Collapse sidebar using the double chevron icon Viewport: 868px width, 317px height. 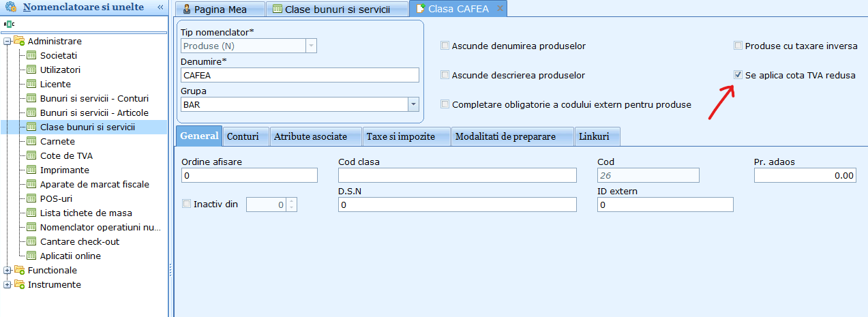click(x=160, y=7)
